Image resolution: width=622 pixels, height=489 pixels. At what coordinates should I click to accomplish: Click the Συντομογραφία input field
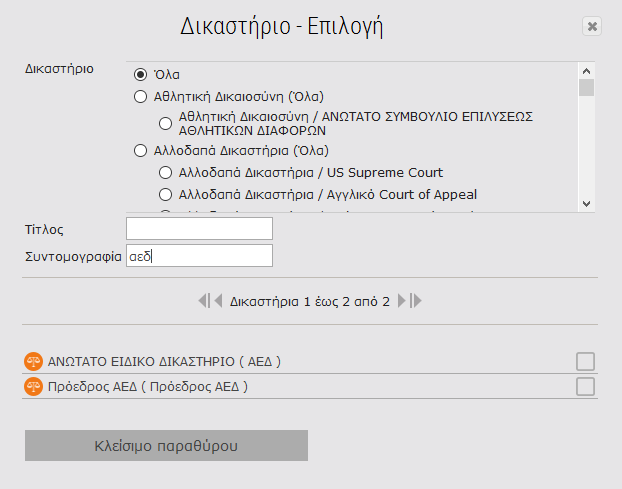(x=200, y=256)
